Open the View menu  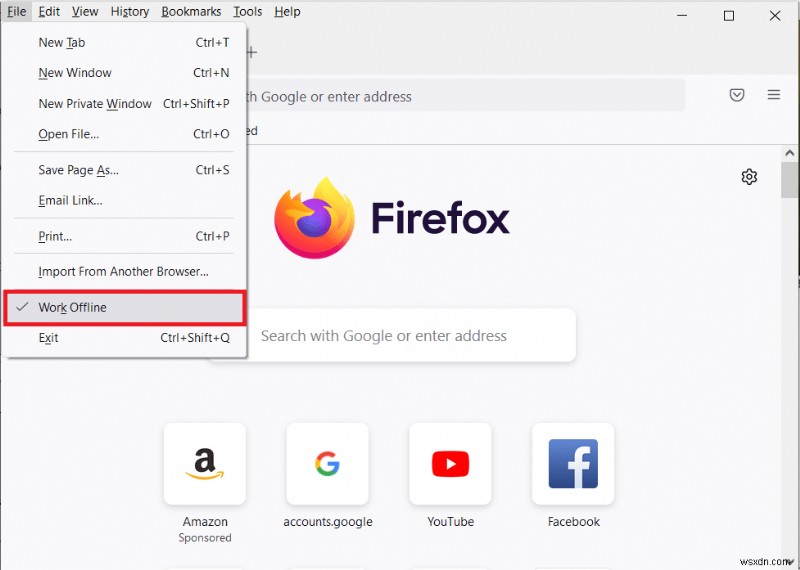(85, 11)
